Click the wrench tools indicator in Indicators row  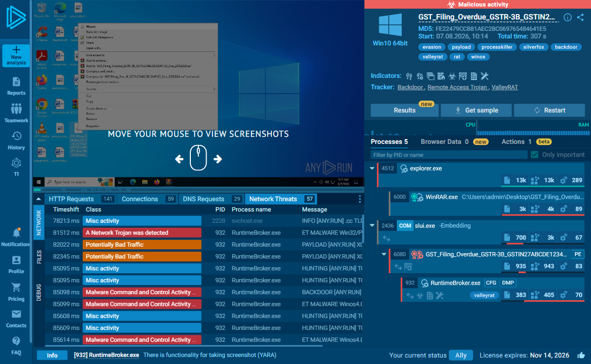click(484, 76)
